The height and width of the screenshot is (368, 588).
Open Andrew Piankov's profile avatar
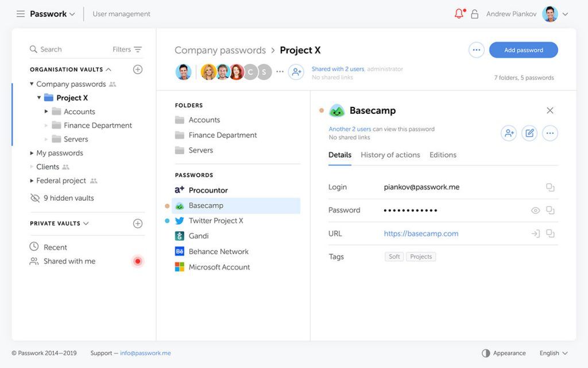point(550,14)
